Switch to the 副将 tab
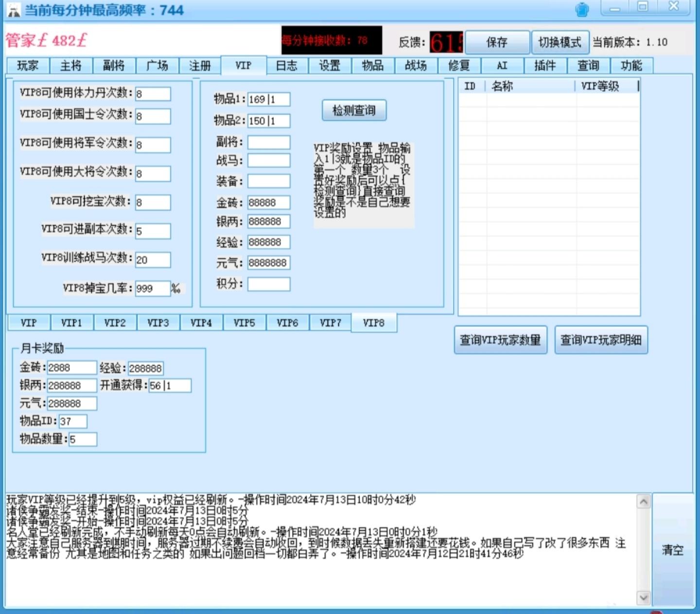 [114, 66]
